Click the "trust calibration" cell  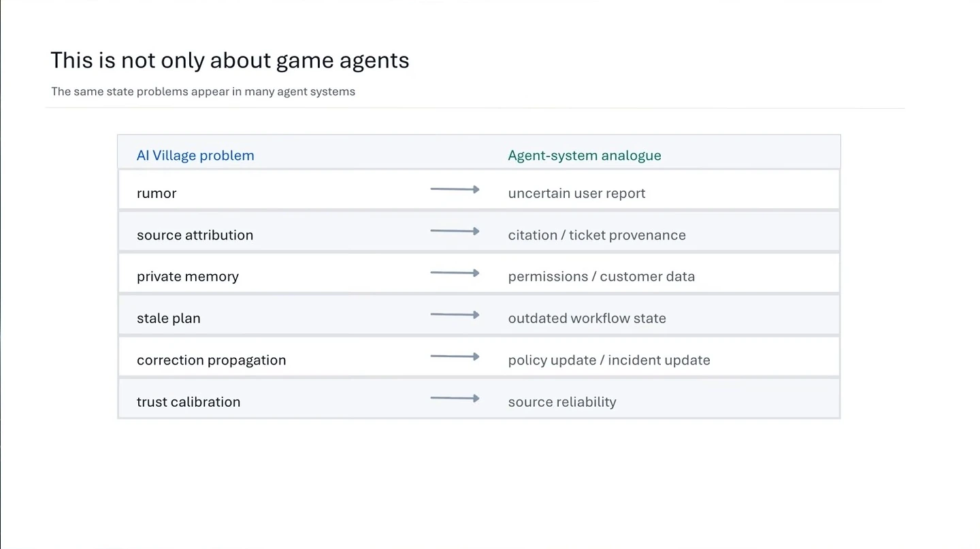coord(189,401)
